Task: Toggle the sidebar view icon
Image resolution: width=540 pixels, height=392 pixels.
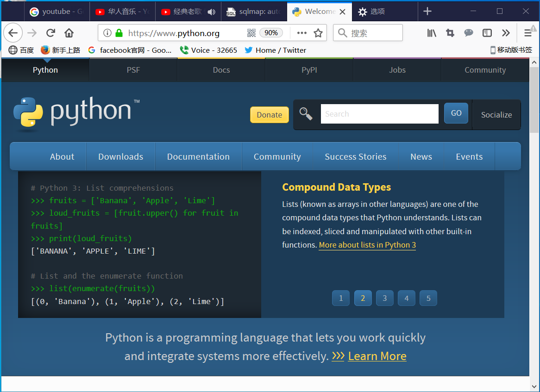Action: click(x=487, y=33)
